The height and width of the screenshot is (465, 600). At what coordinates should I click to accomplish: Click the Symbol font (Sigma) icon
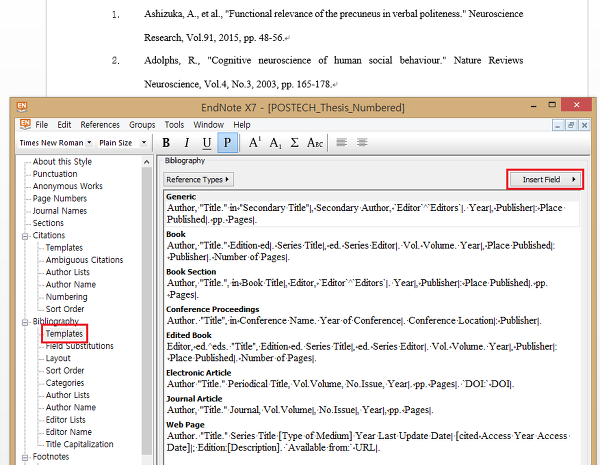click(x=294, y=143)
